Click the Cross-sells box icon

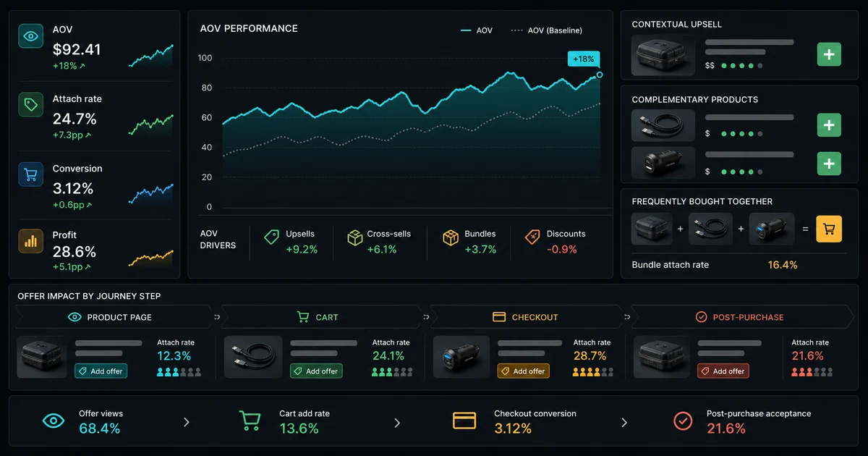[354, 237]
